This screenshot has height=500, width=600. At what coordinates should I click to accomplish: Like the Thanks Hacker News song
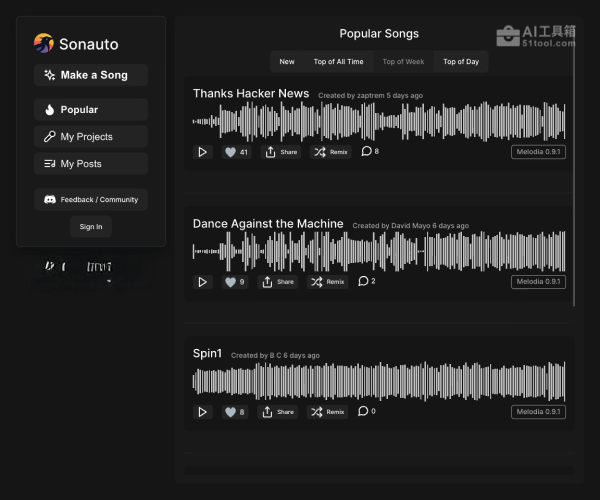236,152
